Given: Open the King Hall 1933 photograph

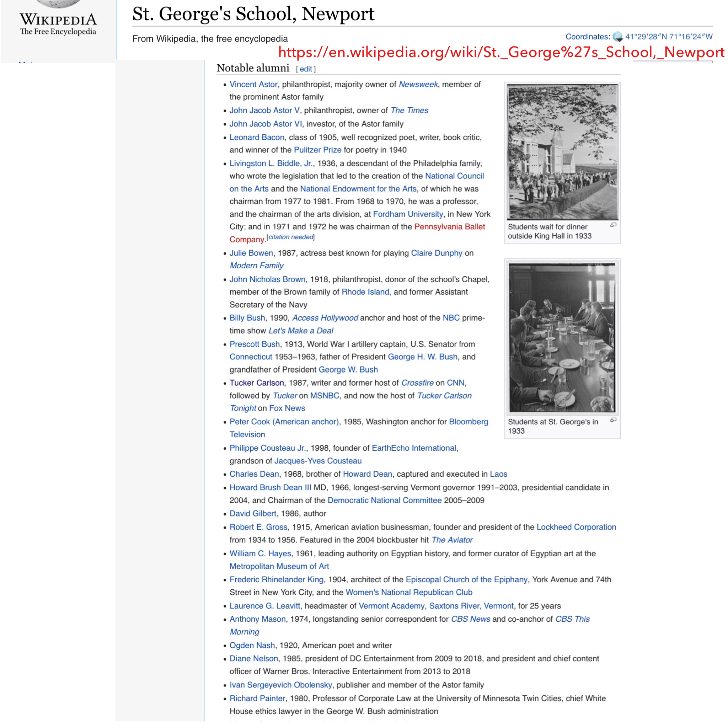Looking at the screenshot, I should tap(563, 152).
